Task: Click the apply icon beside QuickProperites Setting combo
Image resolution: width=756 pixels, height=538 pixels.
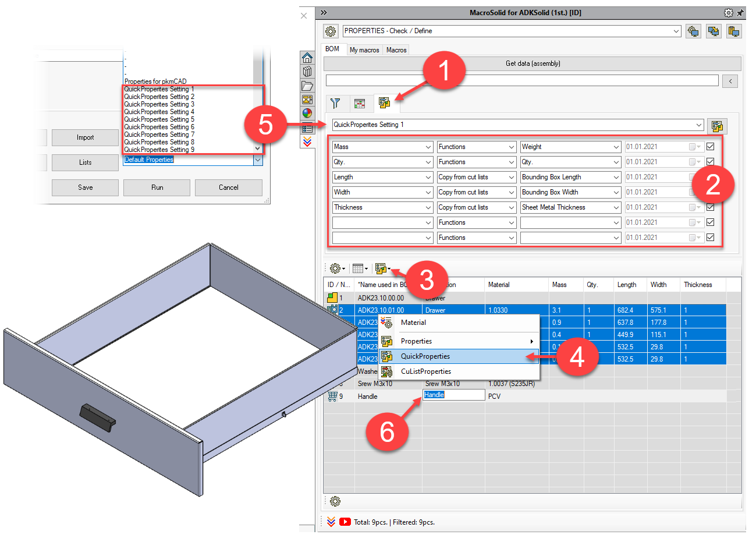Action: coord(717,125)
